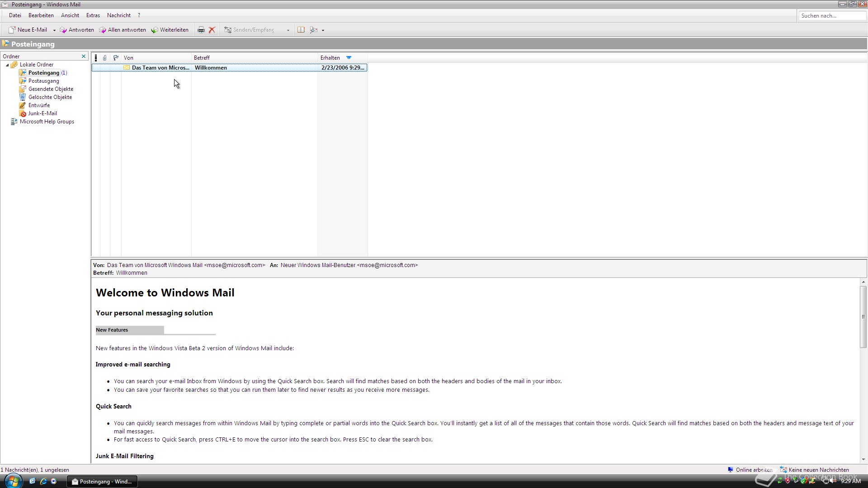Click the preview pane scrollbar thumb
Viewport: 868px width, 488px height.
863,317
